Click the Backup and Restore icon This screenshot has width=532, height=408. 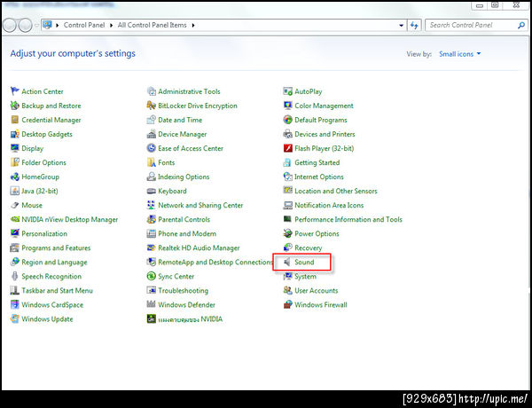tap(14, 106)
